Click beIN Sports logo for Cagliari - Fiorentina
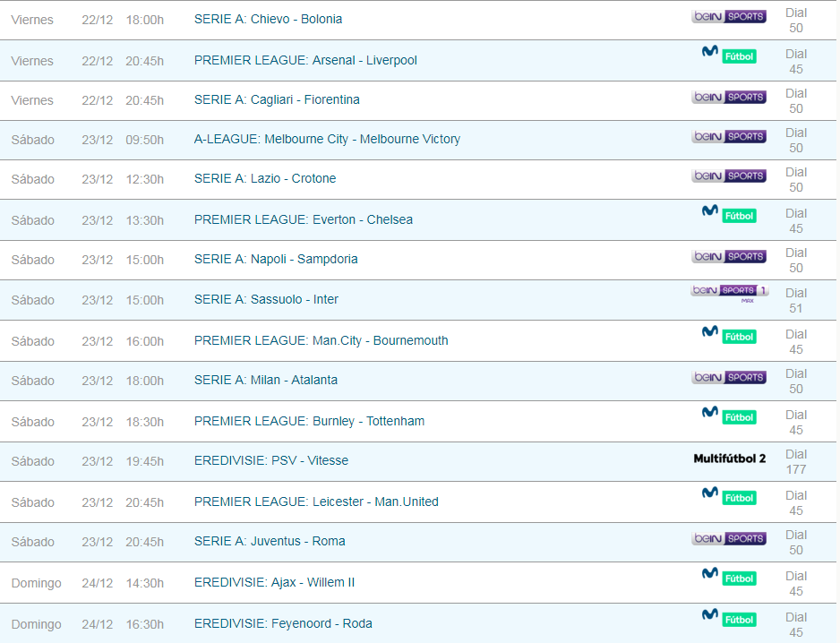 729,98
